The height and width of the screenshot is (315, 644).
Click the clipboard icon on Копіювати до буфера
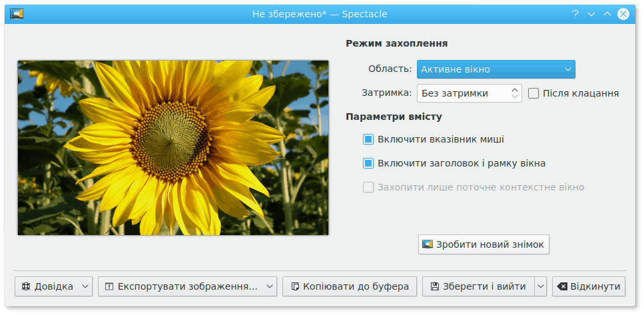pos(294,286)
